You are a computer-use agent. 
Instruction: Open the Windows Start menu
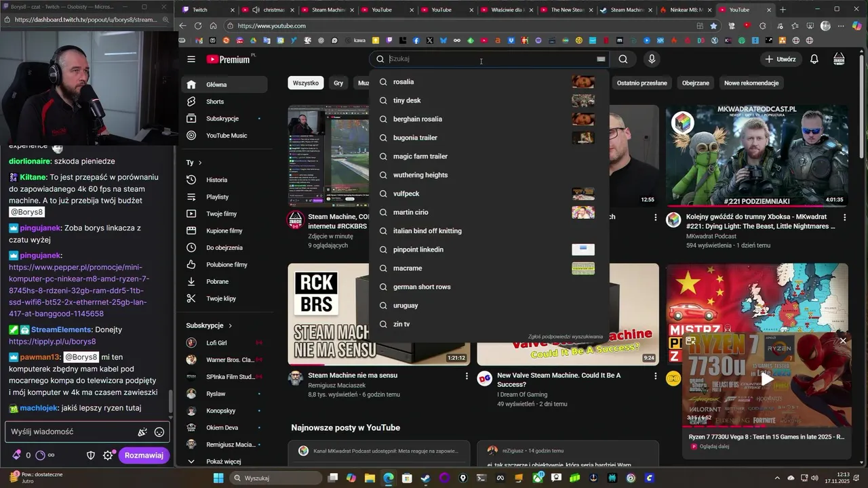(x=218, y=478)
